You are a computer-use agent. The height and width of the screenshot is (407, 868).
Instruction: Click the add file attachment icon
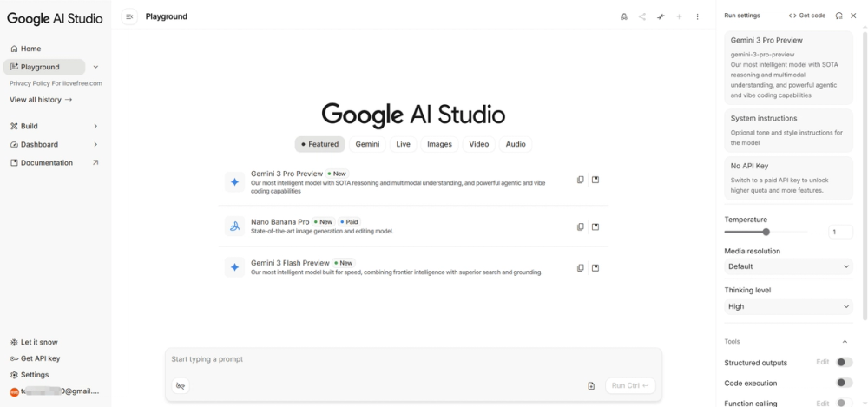591,385
